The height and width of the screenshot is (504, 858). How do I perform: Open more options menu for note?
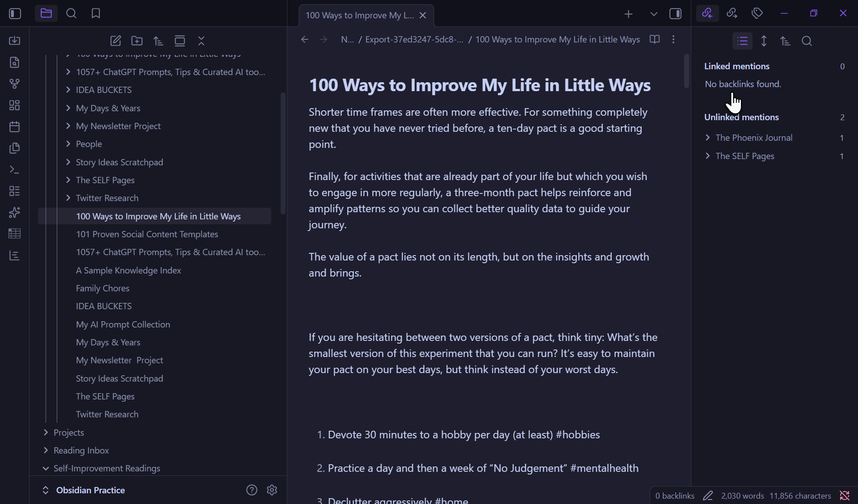pyautogui.click(x=673, y=39)
